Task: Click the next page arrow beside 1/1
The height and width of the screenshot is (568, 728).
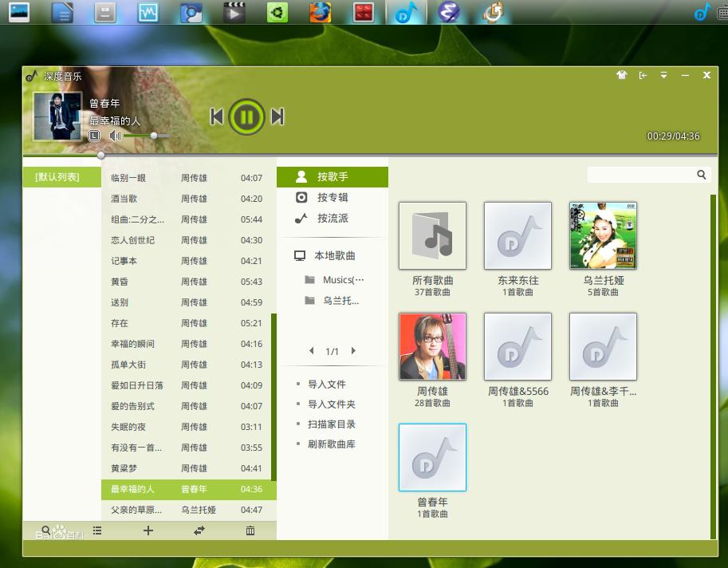Action: [x=353, y=350]
